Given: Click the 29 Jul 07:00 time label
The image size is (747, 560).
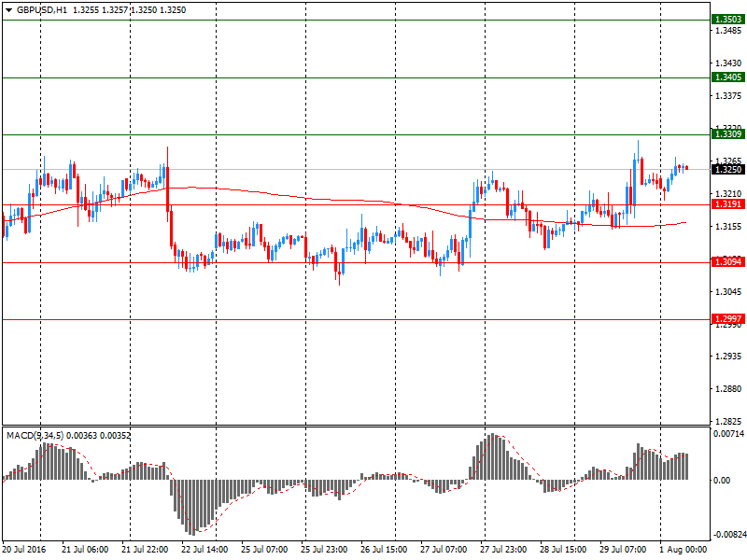Looking at the screenshot, I should 623,550.
